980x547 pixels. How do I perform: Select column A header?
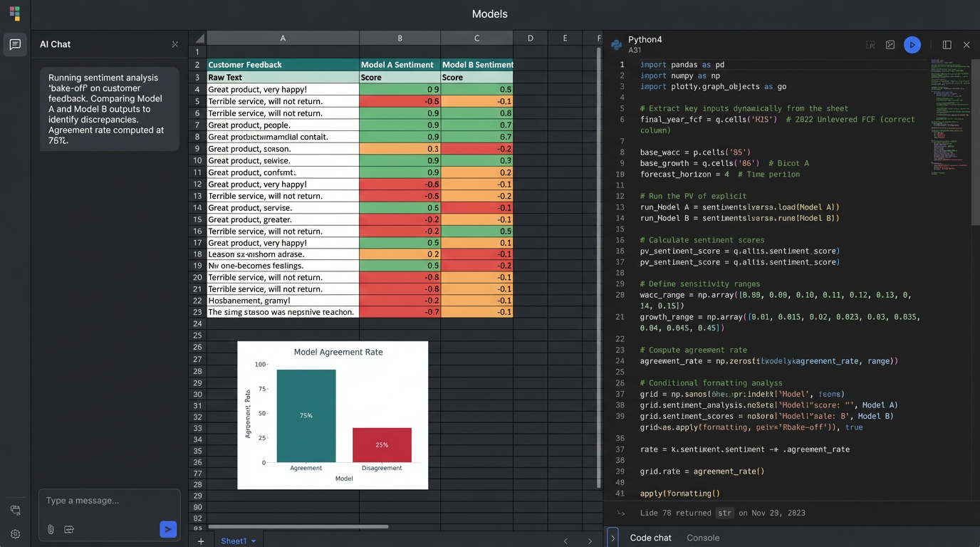point(283,38)
